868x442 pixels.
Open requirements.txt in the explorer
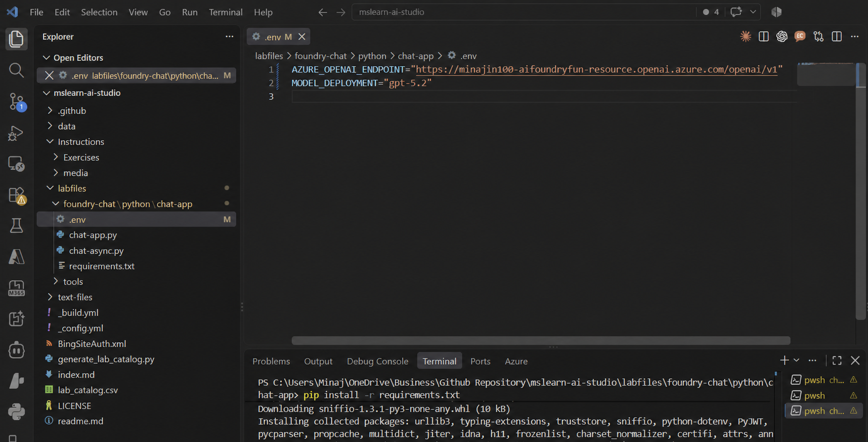pos(102,266)
